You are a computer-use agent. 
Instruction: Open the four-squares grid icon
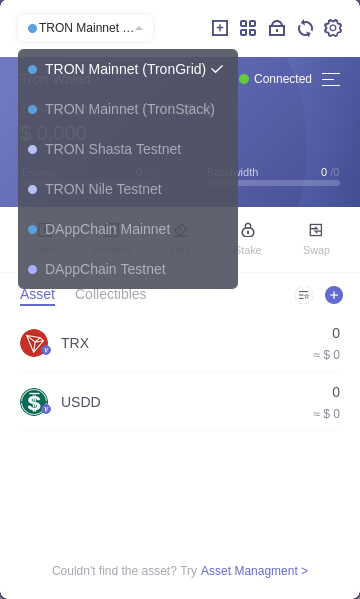coord(248,28)
